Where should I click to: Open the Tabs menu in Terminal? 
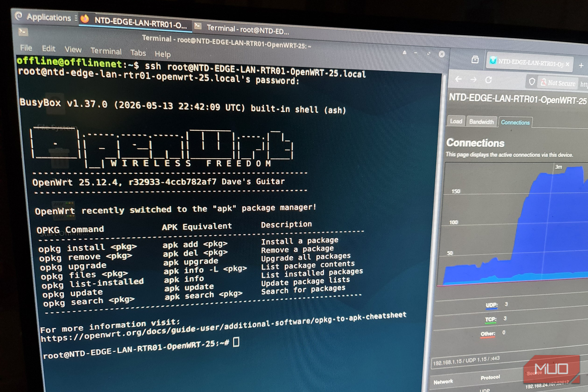click(x=138, y=53)
